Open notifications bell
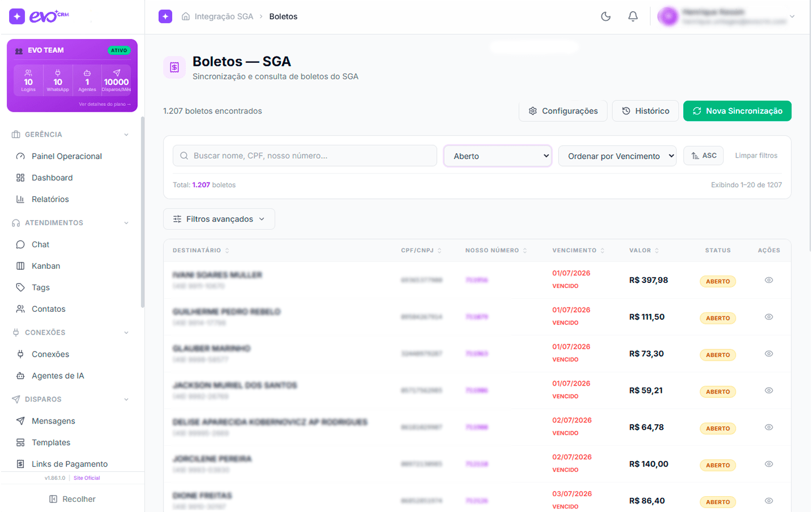This screenshot has width=812, height=512. [633, 16]
